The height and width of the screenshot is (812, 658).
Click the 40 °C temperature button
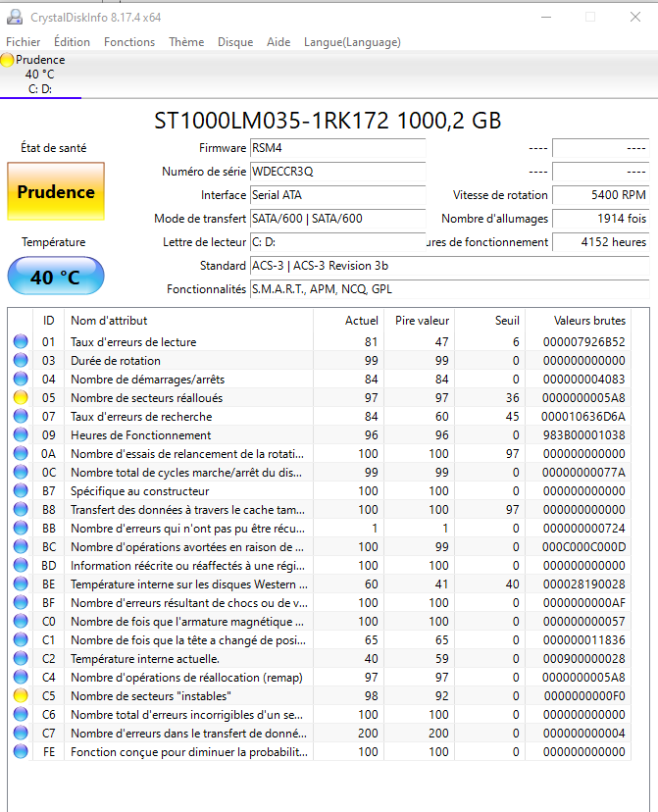pyautogui.click(x=56, y=277)
